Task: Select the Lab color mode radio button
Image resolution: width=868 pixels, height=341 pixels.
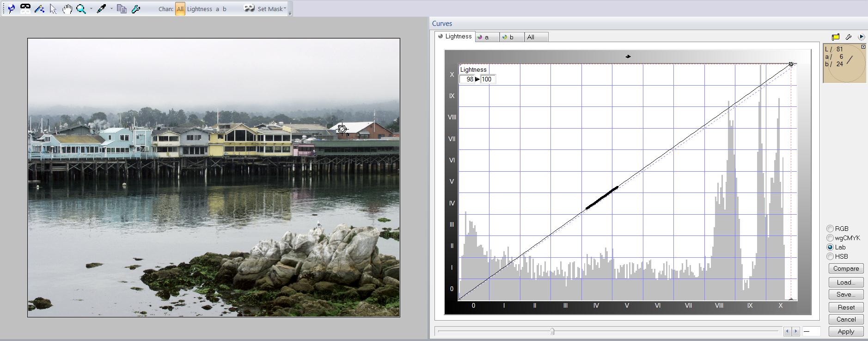Action: coord(830,247)
